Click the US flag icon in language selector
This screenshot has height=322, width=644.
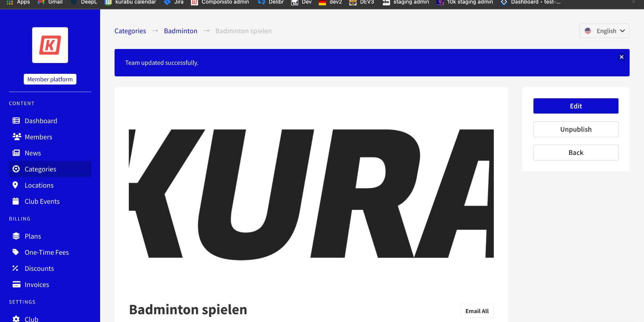588,31
